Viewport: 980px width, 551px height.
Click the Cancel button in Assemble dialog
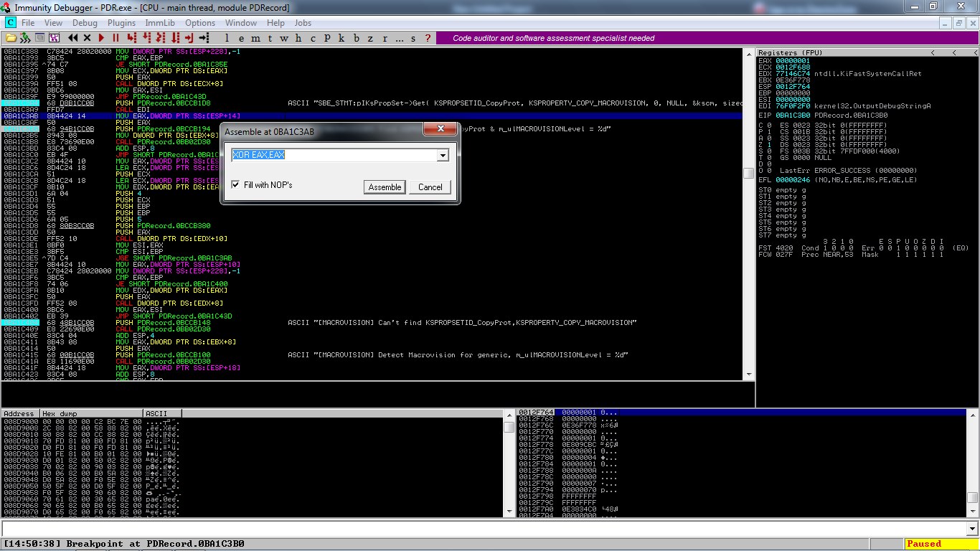(x=430, y=187)
